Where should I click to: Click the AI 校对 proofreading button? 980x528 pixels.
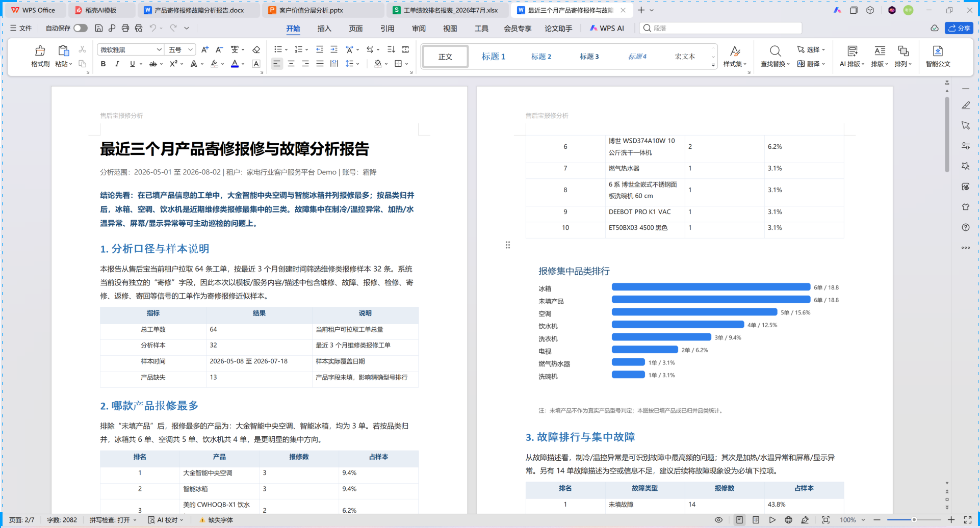pos(166,520)
